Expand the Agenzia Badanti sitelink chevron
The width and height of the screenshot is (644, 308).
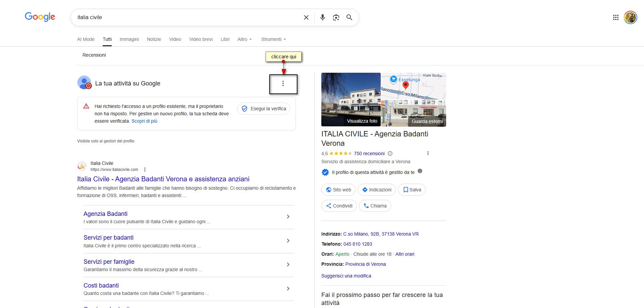coord(288,217)
